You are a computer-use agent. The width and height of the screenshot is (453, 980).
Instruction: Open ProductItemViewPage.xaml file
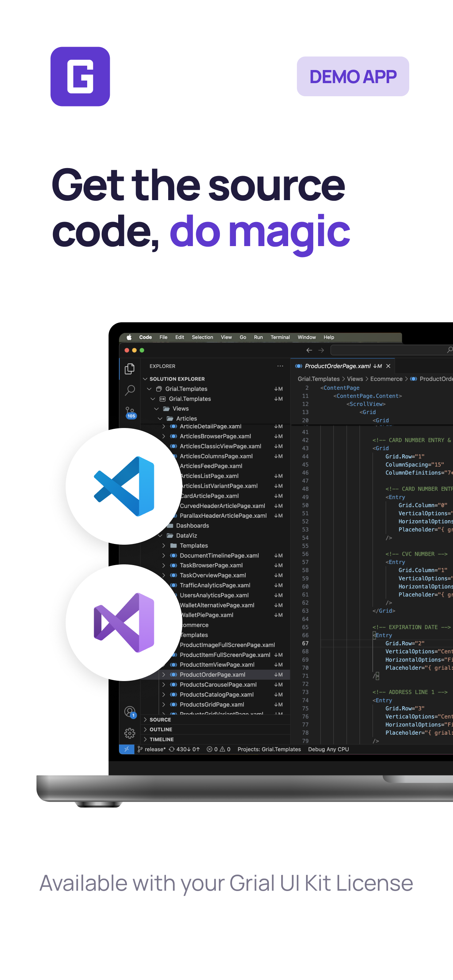[x=217, y=665]
